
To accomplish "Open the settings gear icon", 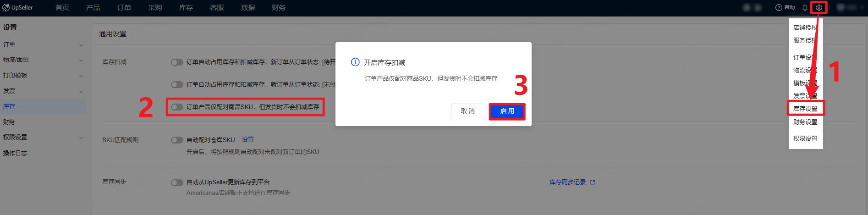I will 819,8.
